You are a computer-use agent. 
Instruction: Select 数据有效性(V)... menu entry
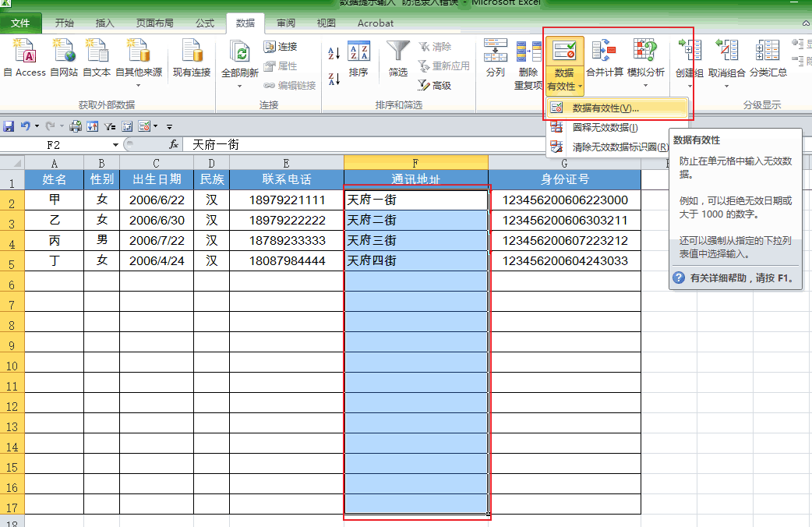[x=605, y=108]
